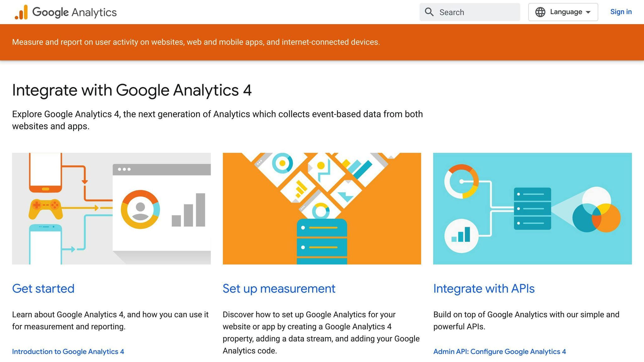
Task: Open the Set up measurement heading link
Action: pos(279,288)
